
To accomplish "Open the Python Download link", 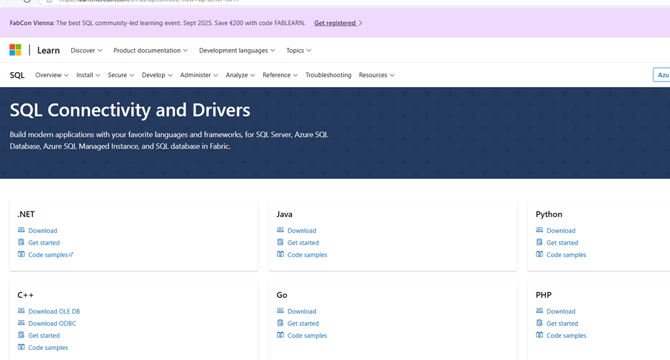I will (x=561, y=231).
